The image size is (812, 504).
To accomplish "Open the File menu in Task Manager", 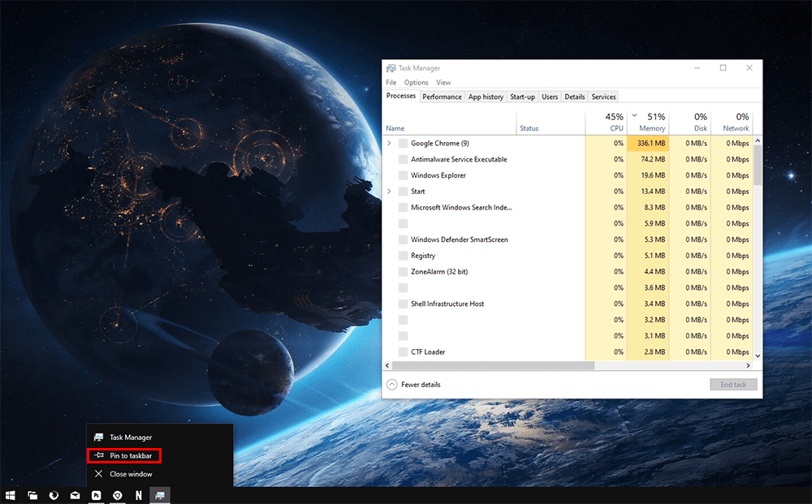I will tap(391, 82).
